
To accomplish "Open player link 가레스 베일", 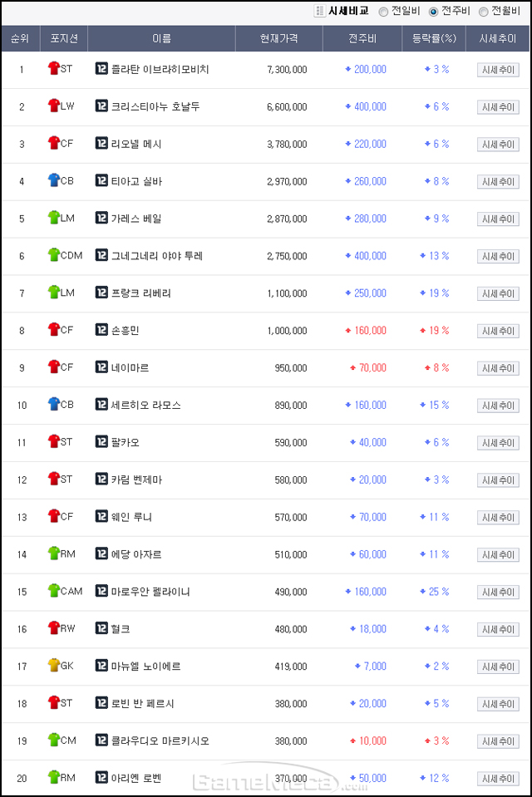I will click(136, 219).
